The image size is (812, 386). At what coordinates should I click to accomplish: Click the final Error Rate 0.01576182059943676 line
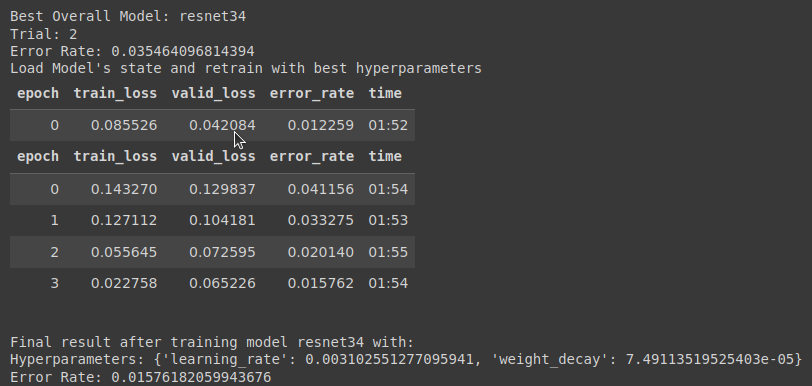click(x=140, y=377)
